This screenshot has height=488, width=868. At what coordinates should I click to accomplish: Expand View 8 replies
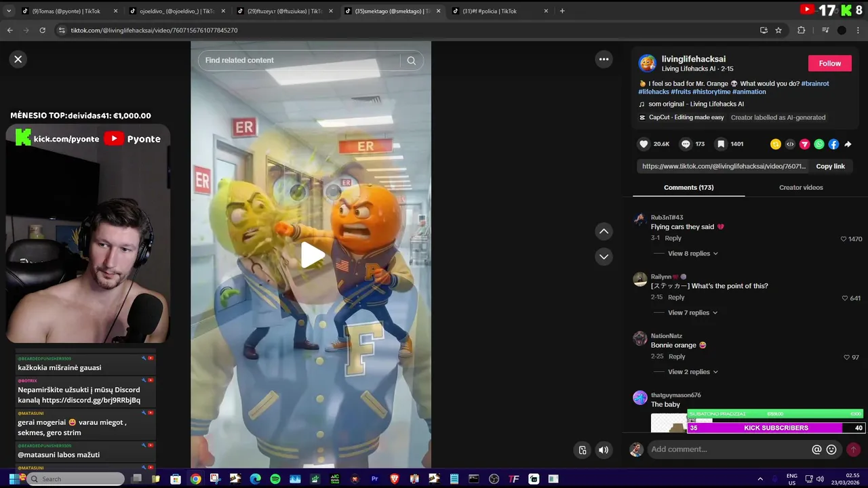[x=692, y=253]
